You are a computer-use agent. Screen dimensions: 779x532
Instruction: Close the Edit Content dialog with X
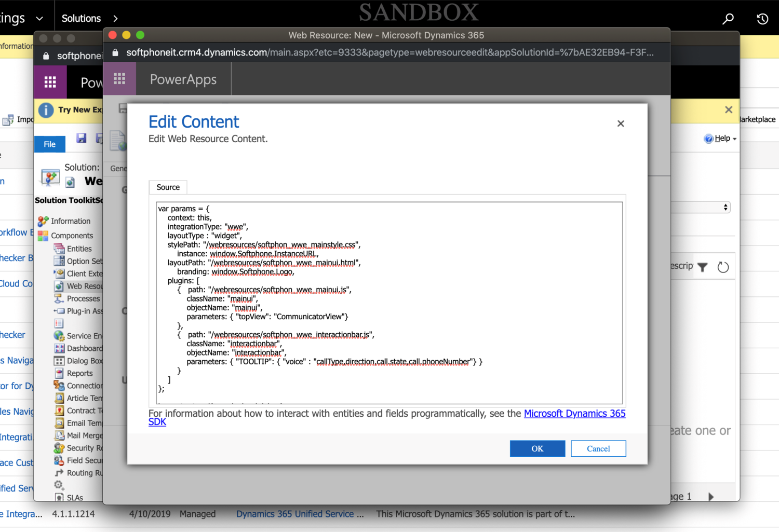[621, 124]
